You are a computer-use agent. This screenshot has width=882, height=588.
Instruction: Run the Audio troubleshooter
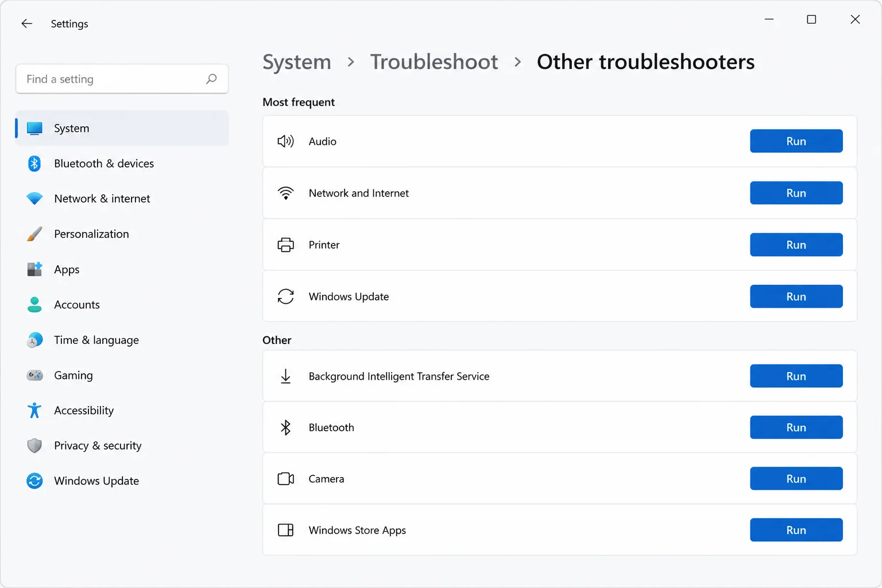[x=796, y=141]
